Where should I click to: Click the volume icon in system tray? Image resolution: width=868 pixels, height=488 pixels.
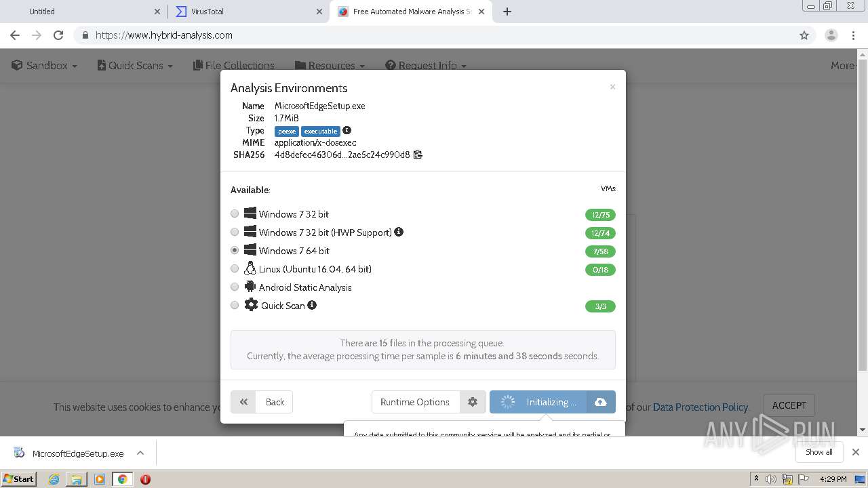771,479
